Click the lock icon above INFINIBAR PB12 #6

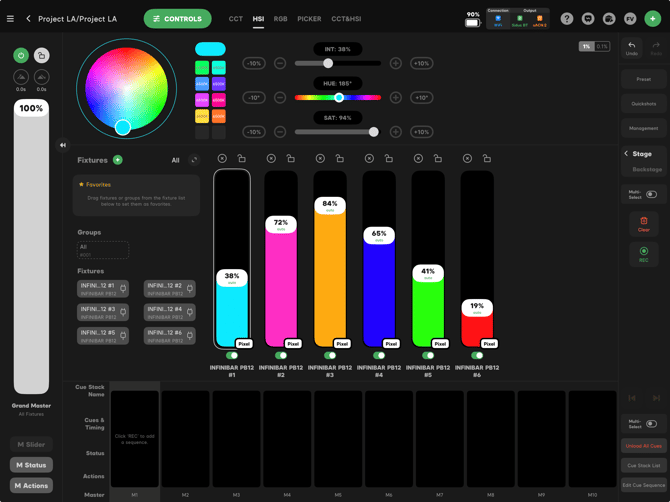(x=487, y=159)
